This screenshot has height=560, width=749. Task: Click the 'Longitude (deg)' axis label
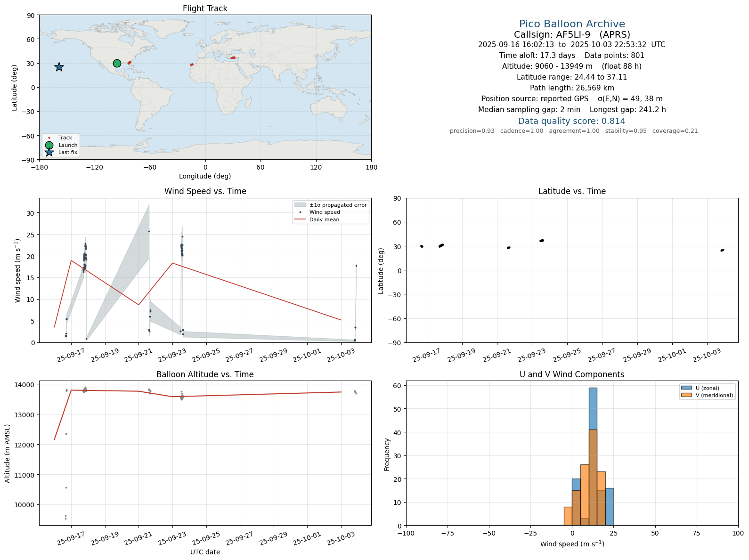point(205,176)
